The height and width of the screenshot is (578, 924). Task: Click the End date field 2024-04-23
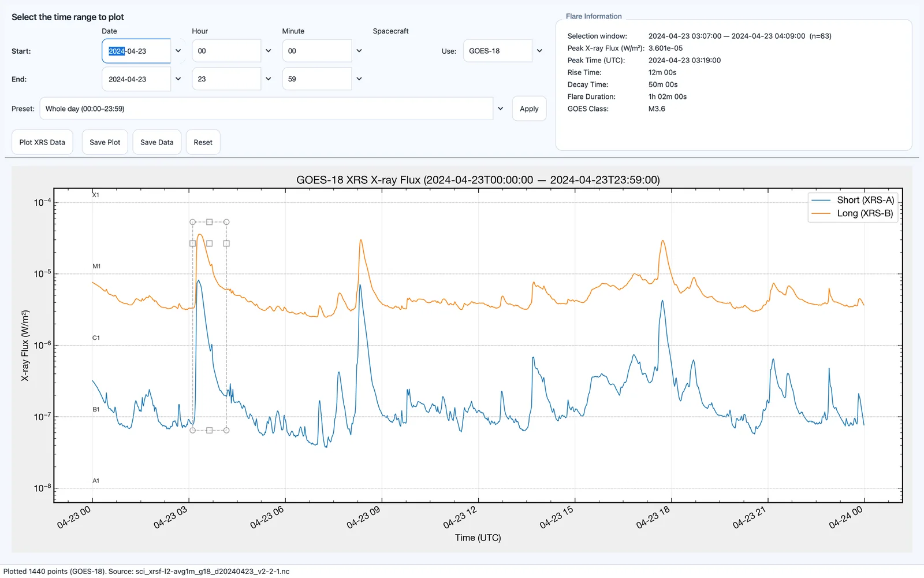136,79
